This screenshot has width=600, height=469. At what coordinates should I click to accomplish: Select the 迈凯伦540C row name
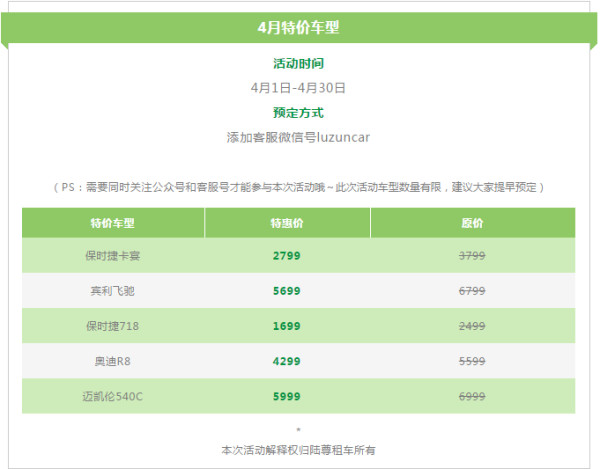pos(112,396)
